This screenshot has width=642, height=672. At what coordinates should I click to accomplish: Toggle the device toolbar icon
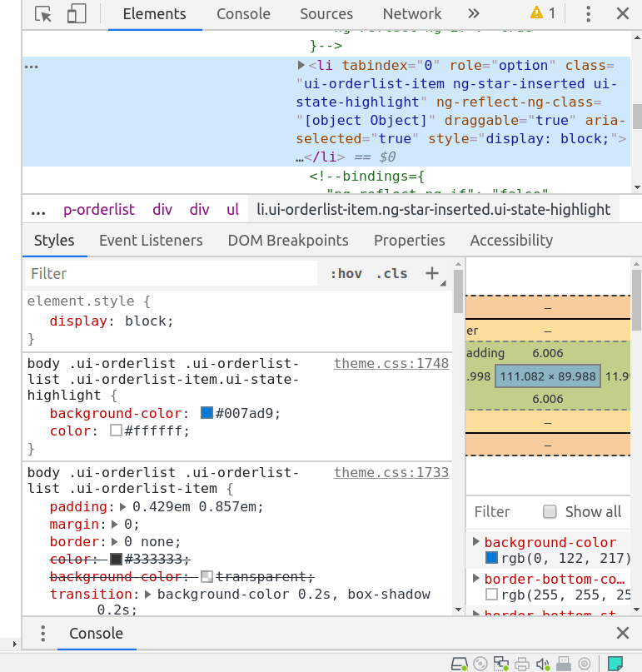(77, 13)
